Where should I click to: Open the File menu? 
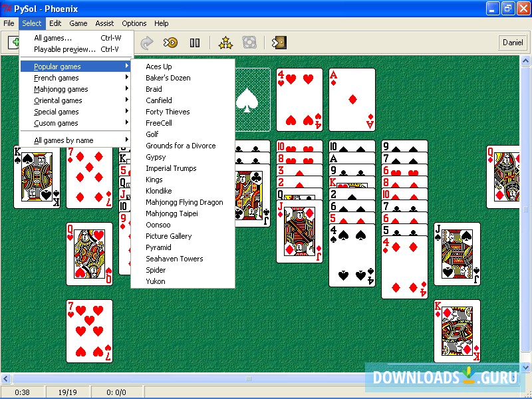9,23
